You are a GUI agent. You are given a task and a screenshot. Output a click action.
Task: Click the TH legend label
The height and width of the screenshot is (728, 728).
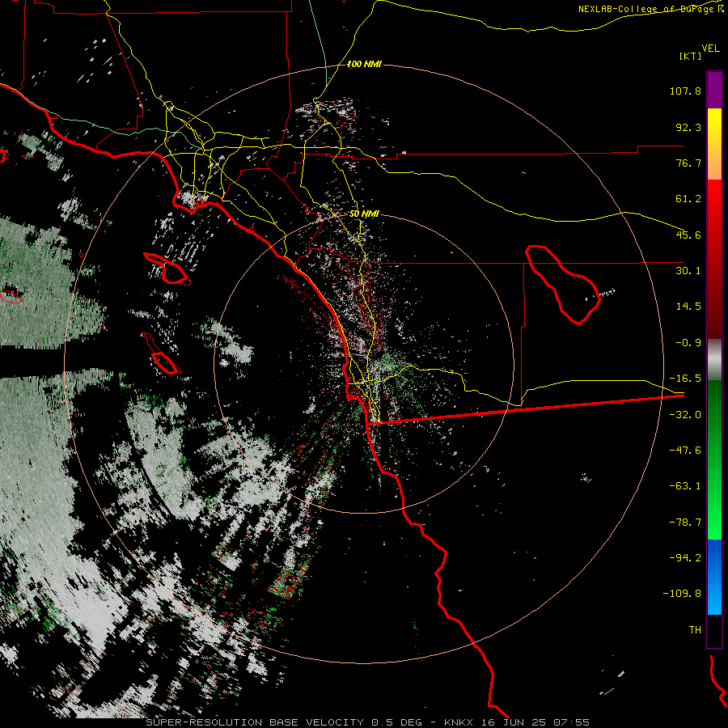coord(695,630)
